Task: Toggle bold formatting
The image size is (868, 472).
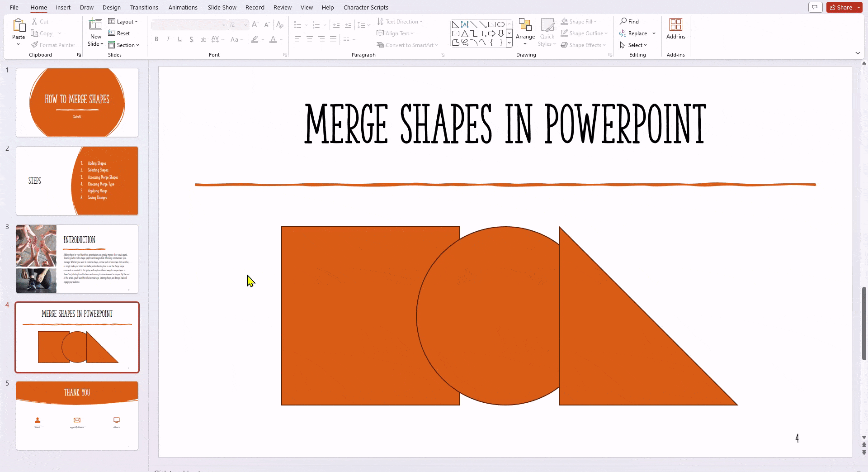Action: (x=156, y=39)
